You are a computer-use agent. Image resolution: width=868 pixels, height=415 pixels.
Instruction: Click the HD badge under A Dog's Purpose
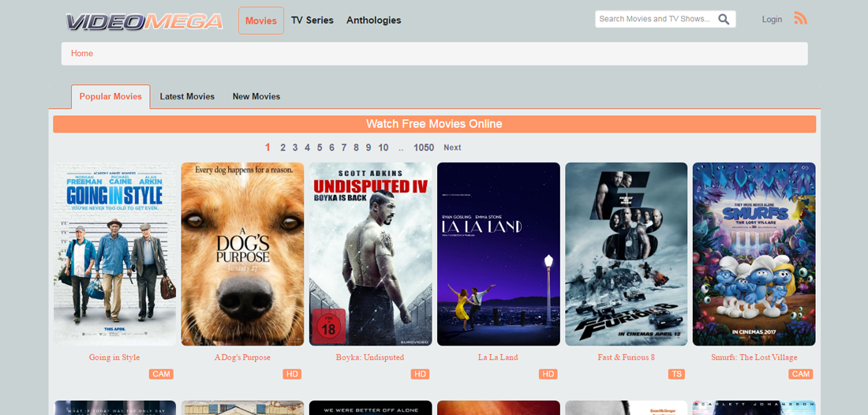(x=292, y=374)
